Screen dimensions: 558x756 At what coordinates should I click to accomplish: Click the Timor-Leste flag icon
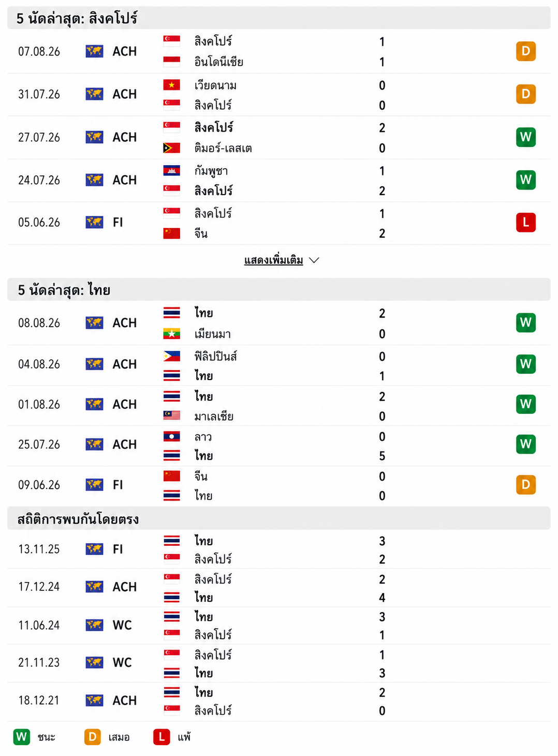[171, 148]
